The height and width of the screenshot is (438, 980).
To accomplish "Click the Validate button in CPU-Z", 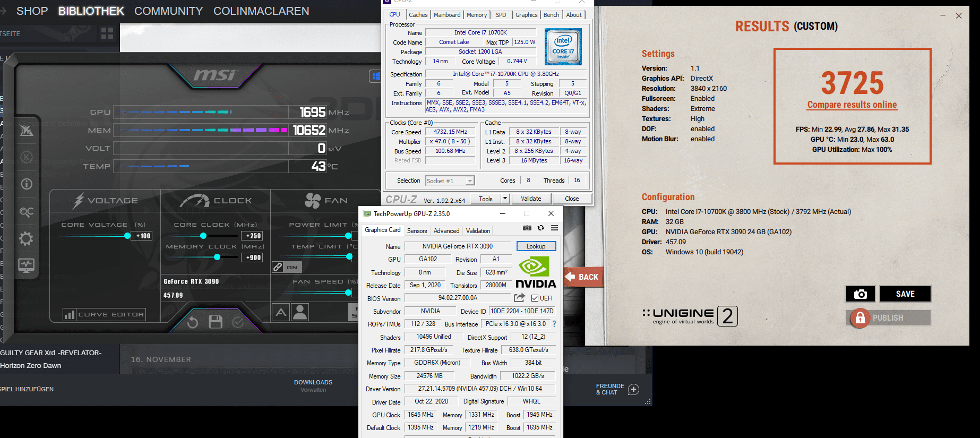I will (531, 199).
